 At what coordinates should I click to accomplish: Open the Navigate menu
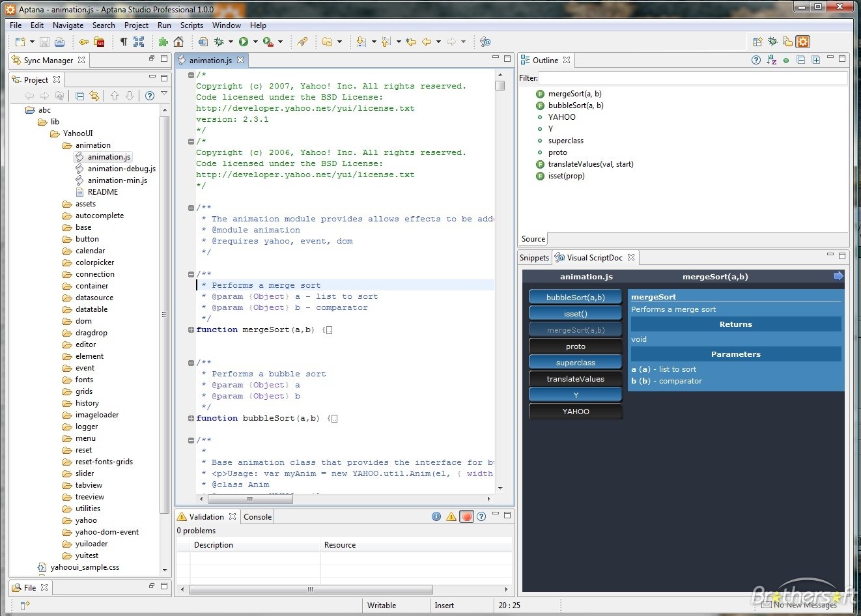point(68,25)
